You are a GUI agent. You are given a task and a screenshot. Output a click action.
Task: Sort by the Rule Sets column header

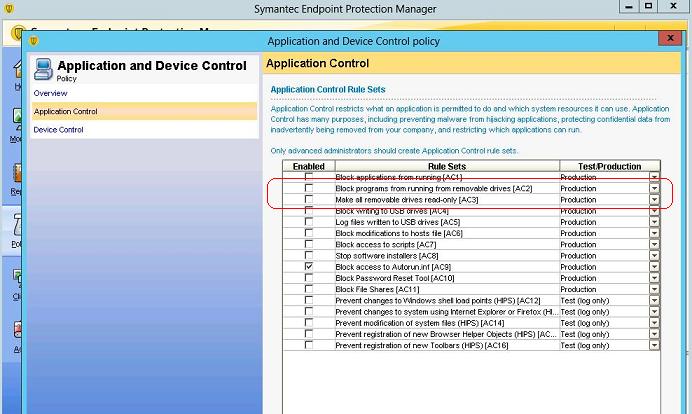[x=447, y=166]
